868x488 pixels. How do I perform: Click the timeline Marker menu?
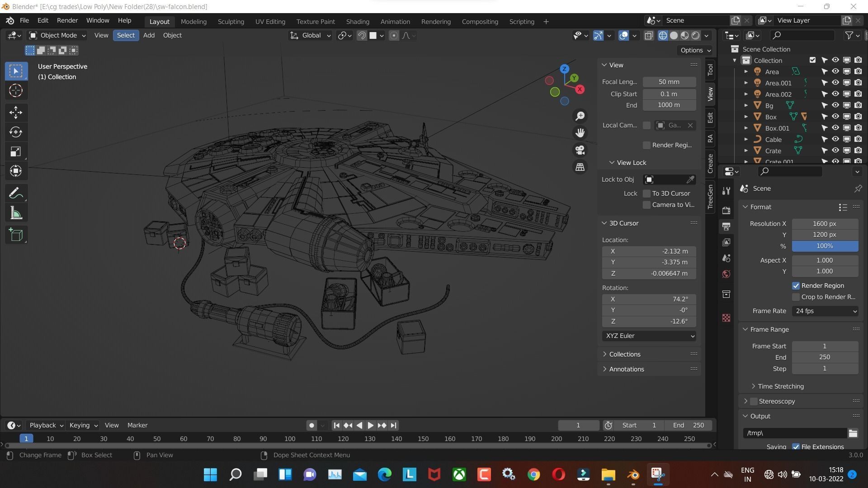(137, 425)
